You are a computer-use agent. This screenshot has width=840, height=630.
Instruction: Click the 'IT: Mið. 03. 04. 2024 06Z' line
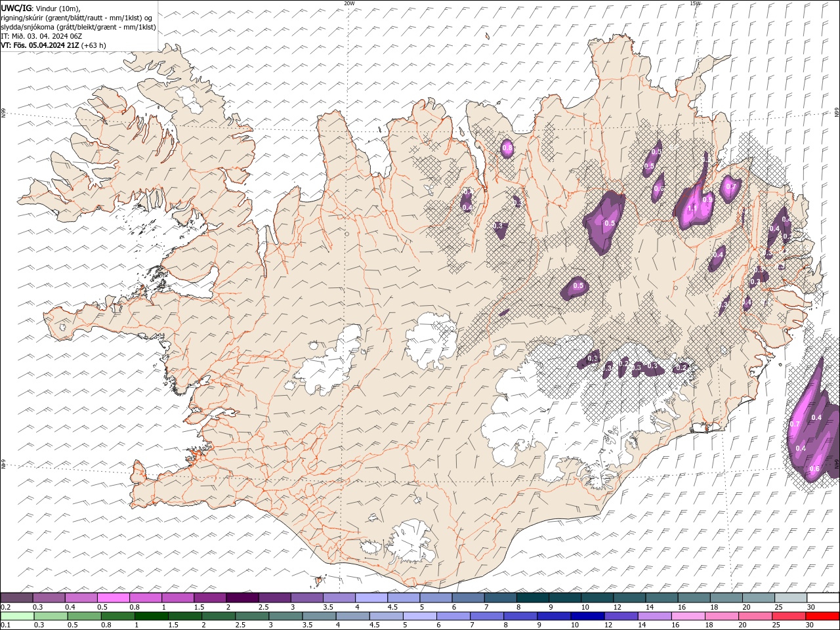coord(41,36)
